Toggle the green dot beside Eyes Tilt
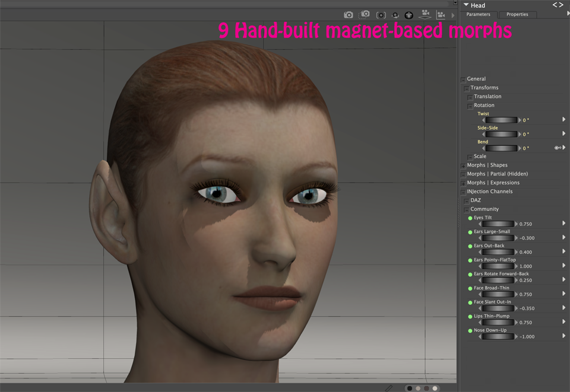The height and width of the screenshot is (392, 570). click(x=470, y=218)
